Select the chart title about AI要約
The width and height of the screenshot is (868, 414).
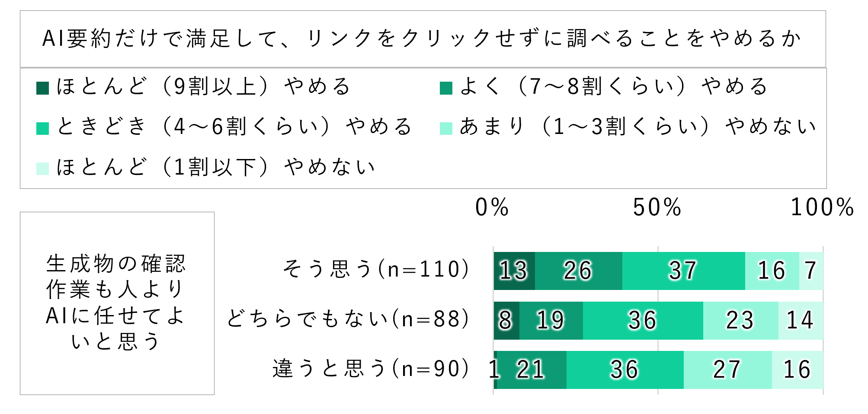pyautogui.click(x=422, y=38)
